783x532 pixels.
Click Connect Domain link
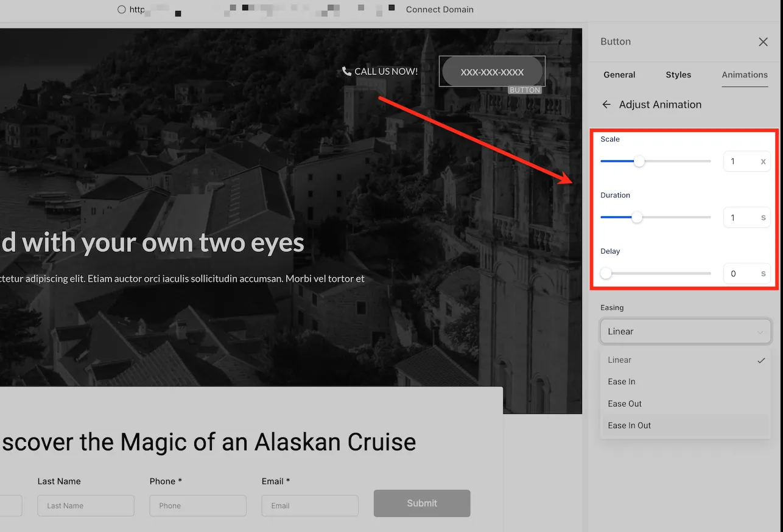pos(440,10)
